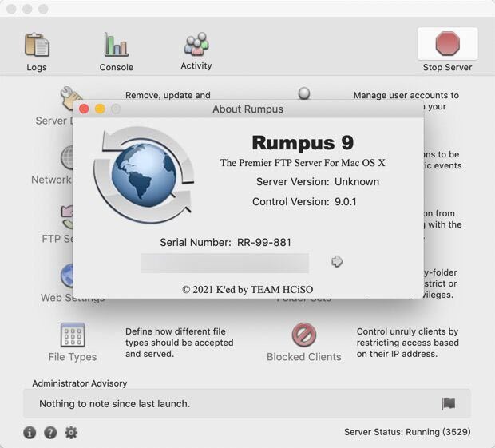Viewport: 495px width, 448px height.
Task: Click the 'Control unruly clients' description
Action: coord(407,343)
